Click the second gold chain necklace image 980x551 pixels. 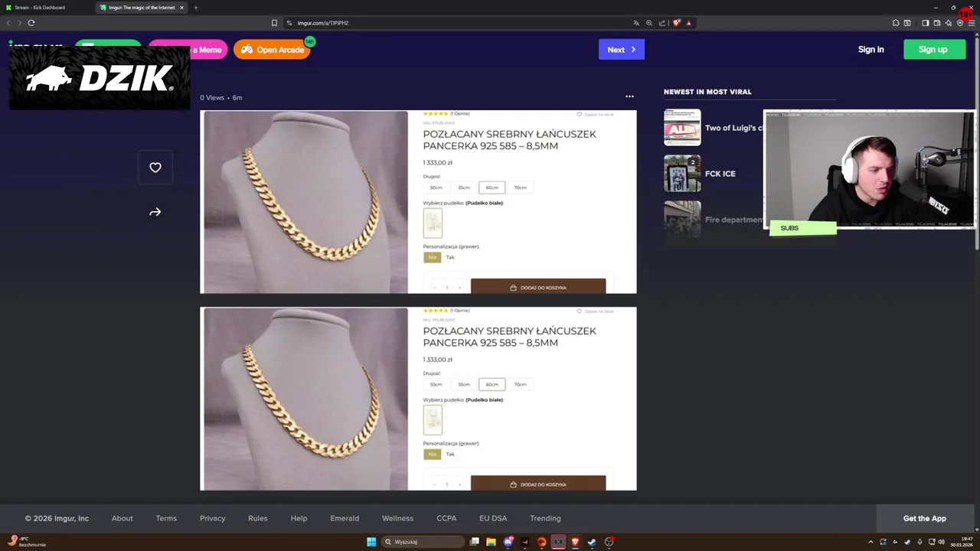coord(305,399)
